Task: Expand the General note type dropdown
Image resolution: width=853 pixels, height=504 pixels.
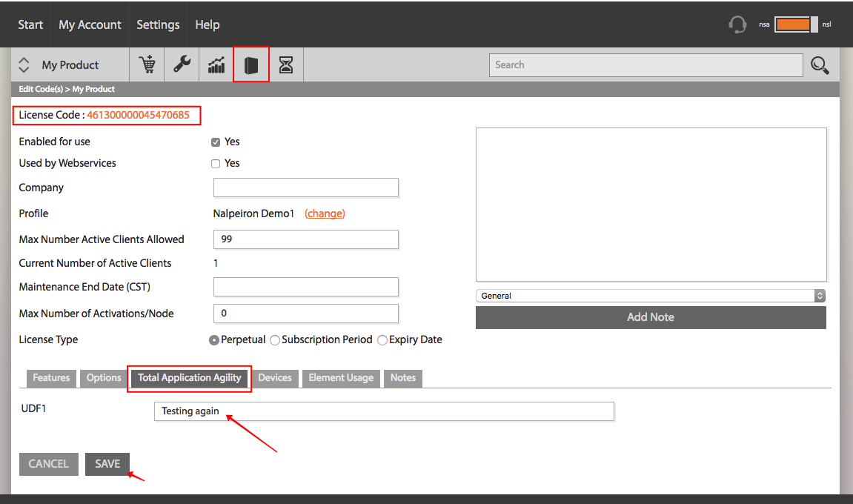Action: tap(651, 296)
